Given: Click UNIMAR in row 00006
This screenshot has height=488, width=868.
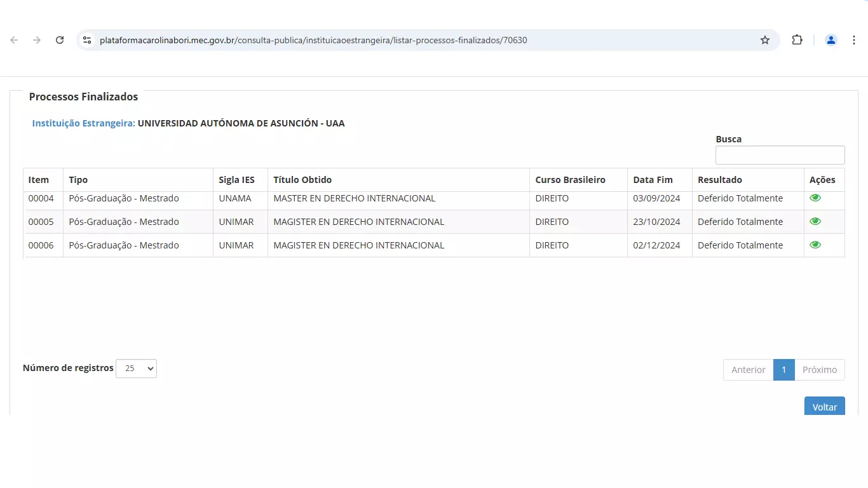Looking at the screenshot, I should [x=236, y=245].
